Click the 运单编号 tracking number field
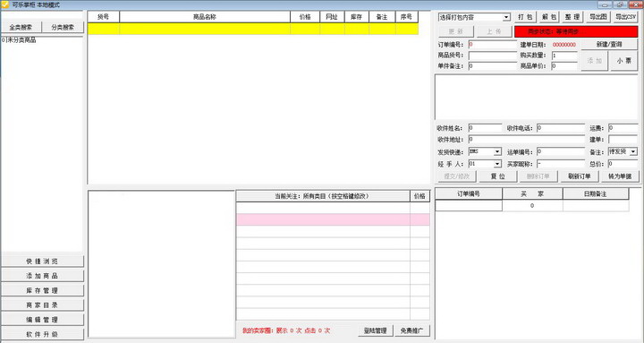This screenshot has height=343, width=644. pyautogui.click(x=561, y=151)
